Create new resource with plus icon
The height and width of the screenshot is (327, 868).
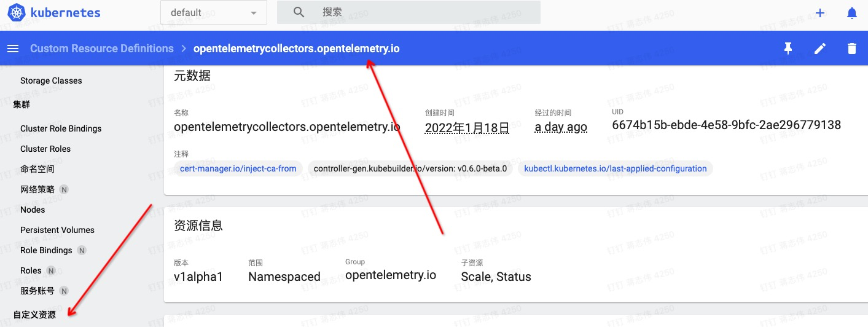coord(820,13)
